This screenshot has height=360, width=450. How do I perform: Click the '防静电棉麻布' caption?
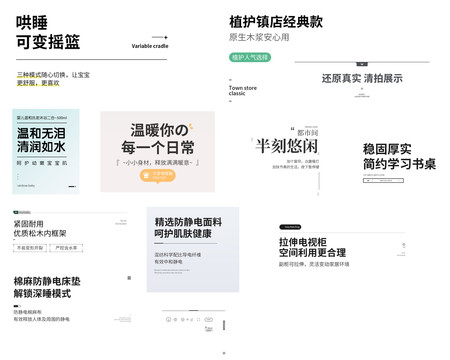(28, 312)
